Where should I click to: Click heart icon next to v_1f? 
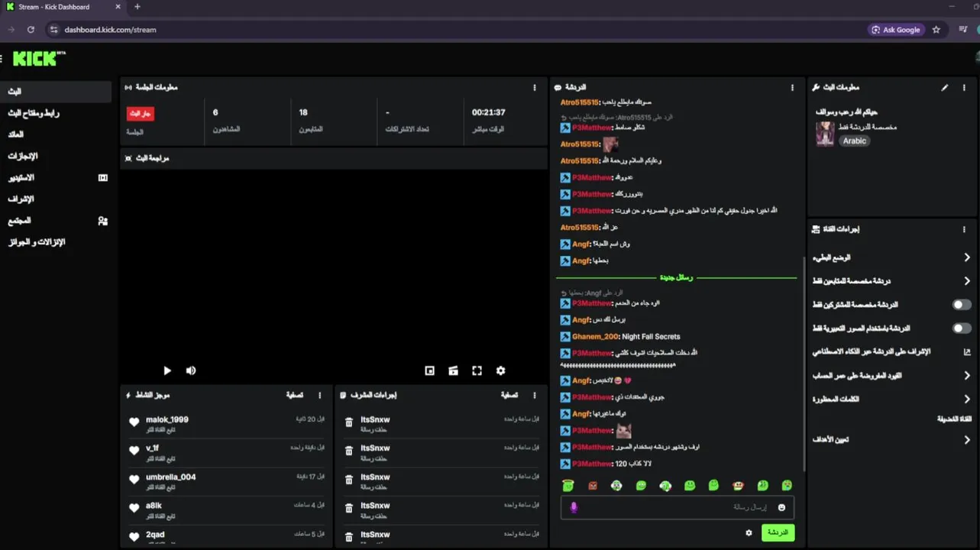134,451
